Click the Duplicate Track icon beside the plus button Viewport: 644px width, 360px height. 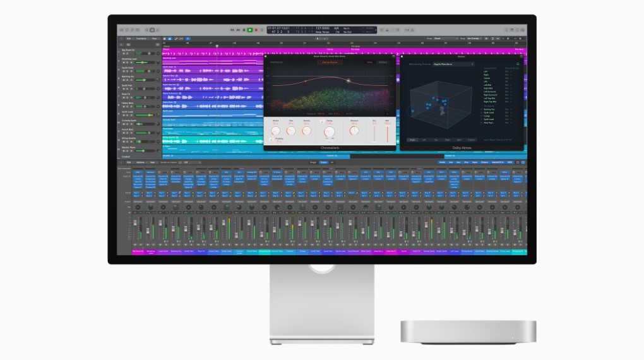coord(129,44)
